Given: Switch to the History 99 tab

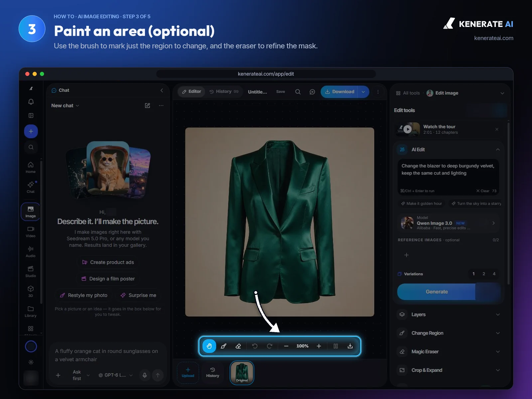Looking at the screenshot, I should tap(224, 91).
